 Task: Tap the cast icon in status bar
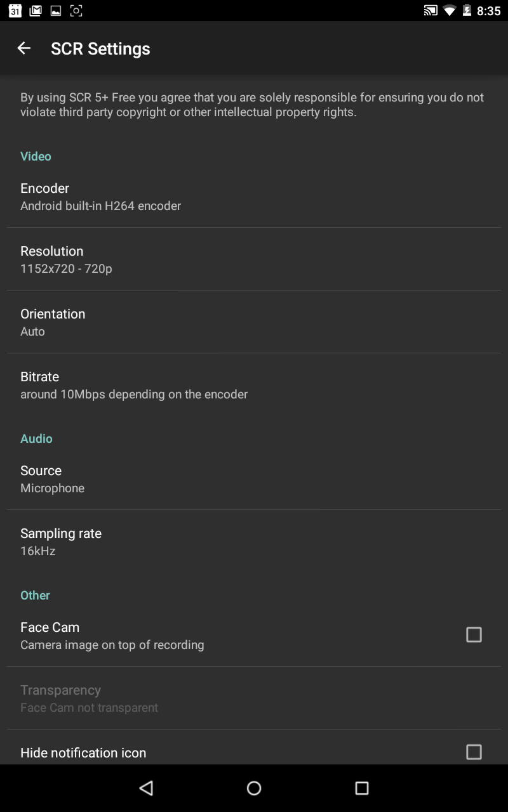pyautogui.click(x=431, y=10)
